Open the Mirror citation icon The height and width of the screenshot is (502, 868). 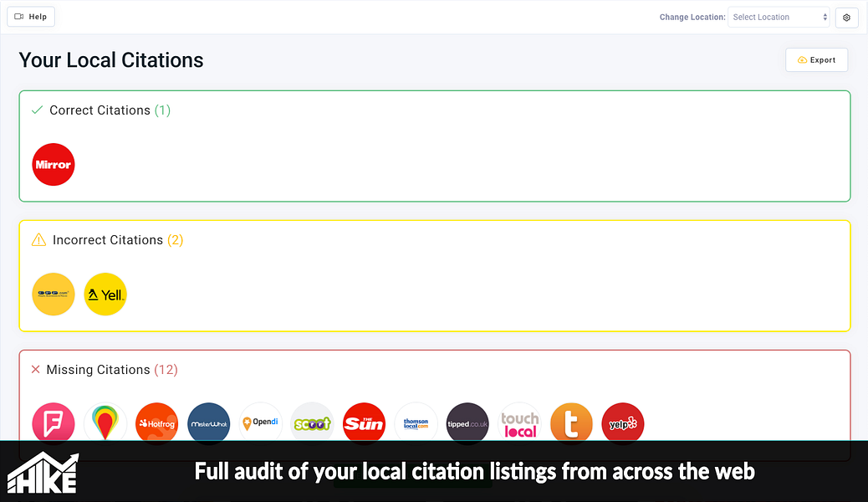coord(54,165)
